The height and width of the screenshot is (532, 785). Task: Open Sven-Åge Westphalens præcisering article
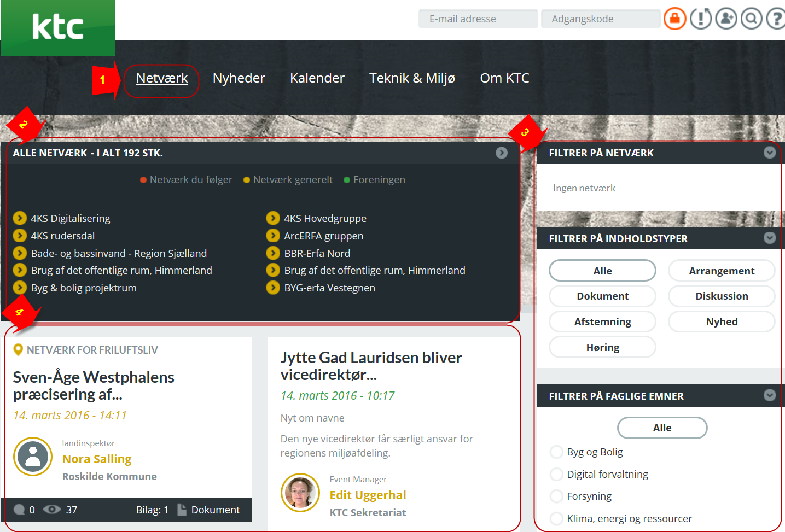[x=94, y=385]
